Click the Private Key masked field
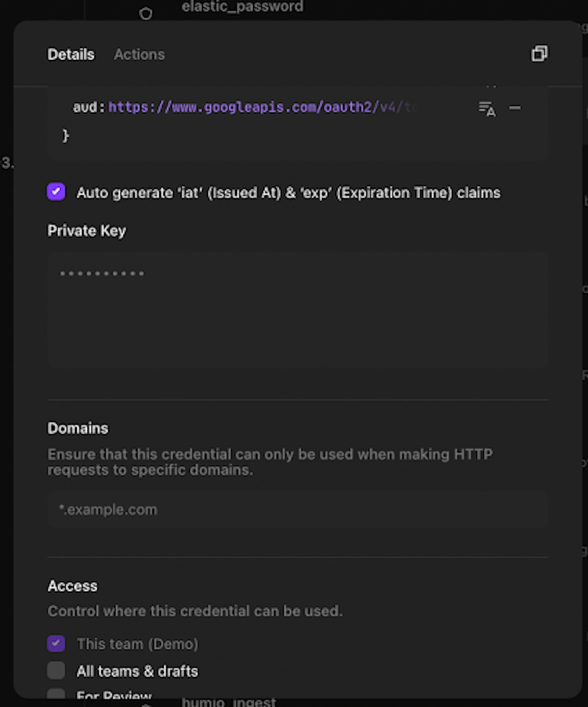The width and height of the screenshot is (588, 707). (x=297, y=311)
